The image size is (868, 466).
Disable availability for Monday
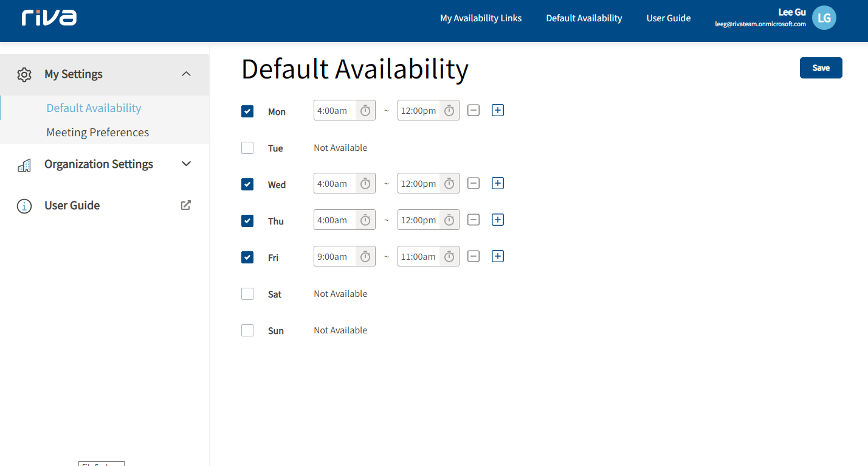[x=247, y=111]
